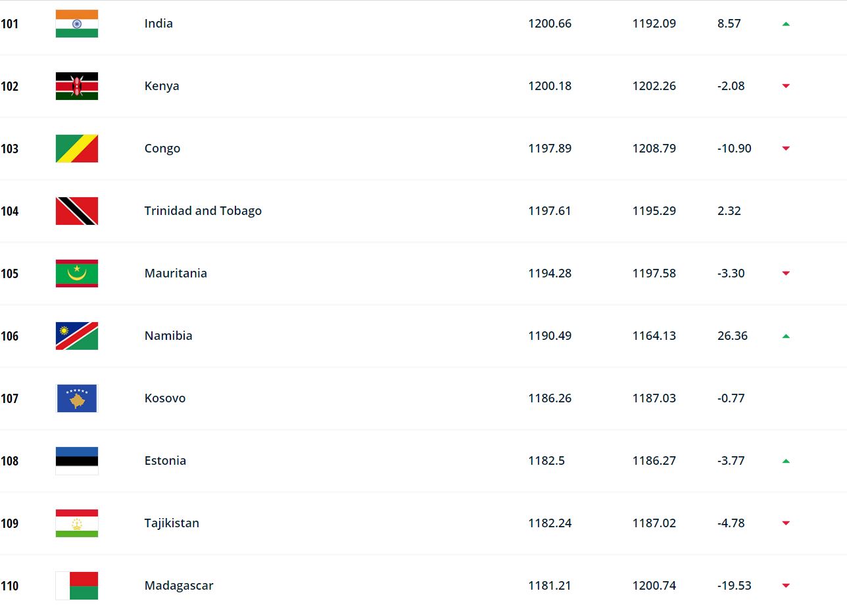
Task: Open the Madagascar team name link
Action: click(x=179, y=586)
